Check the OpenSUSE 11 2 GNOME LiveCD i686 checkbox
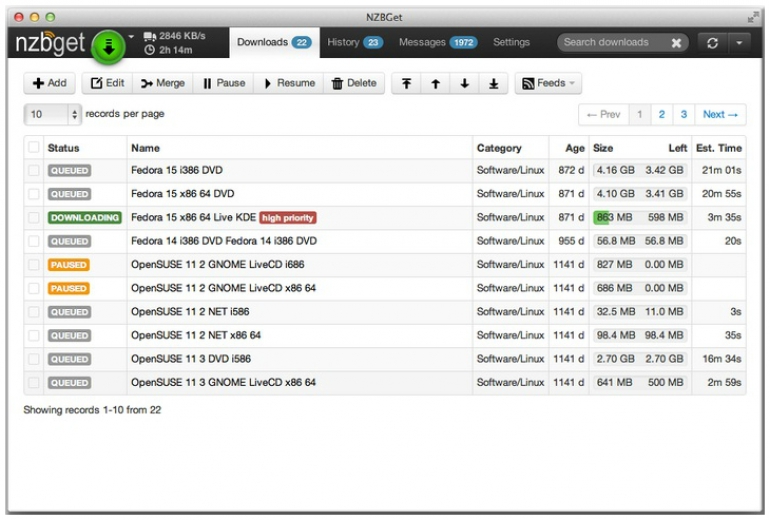770x520 pixels. coord(34,265)
